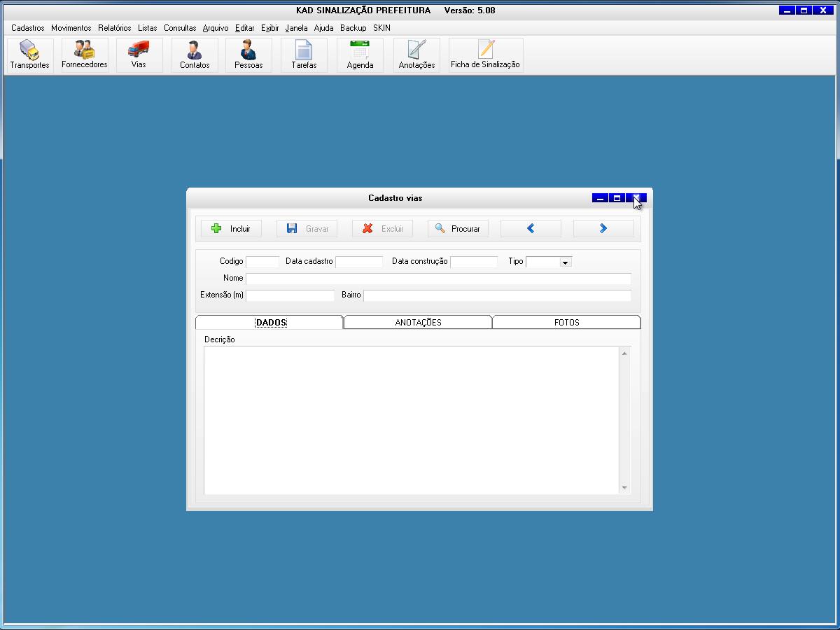Switch to the DADOS tab
The height and width of the screenshot is (630, 840).
[270, 323]
